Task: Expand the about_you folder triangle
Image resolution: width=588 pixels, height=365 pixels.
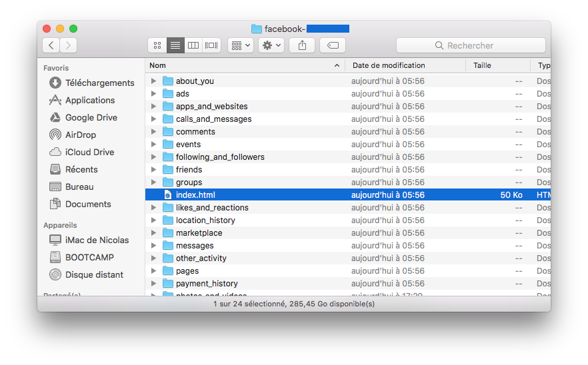Action: point(153,81)
